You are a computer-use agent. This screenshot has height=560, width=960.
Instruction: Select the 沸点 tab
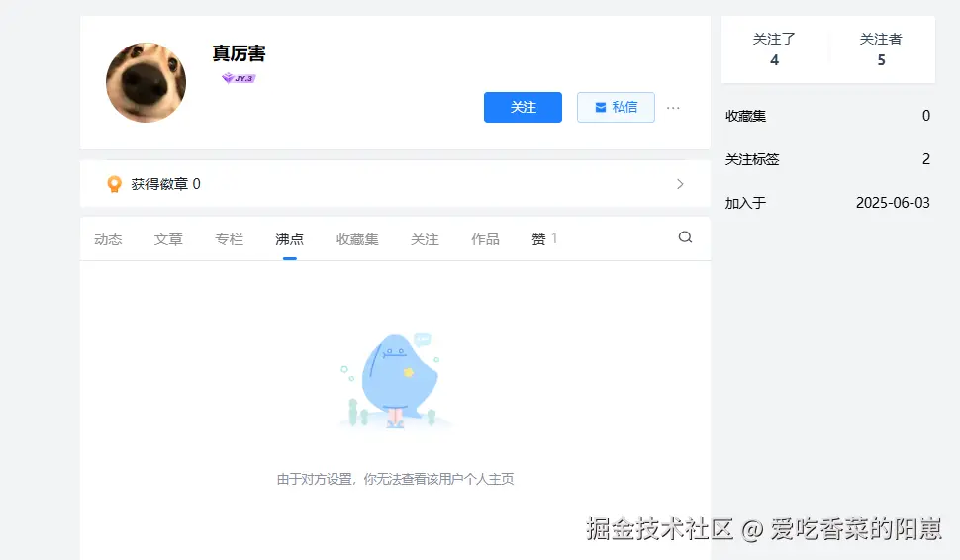pyautogui.click(x=290, y=239)
